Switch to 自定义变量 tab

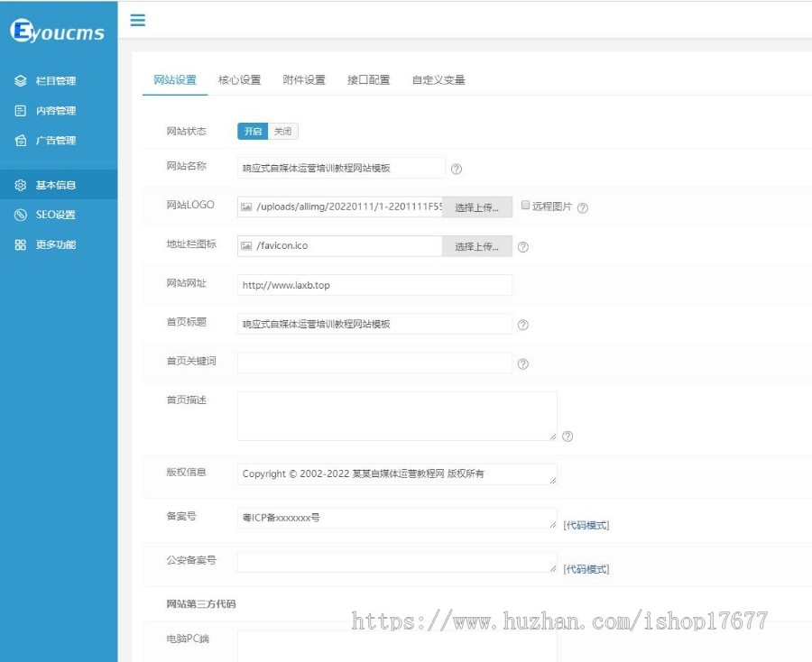click(438, 79)
